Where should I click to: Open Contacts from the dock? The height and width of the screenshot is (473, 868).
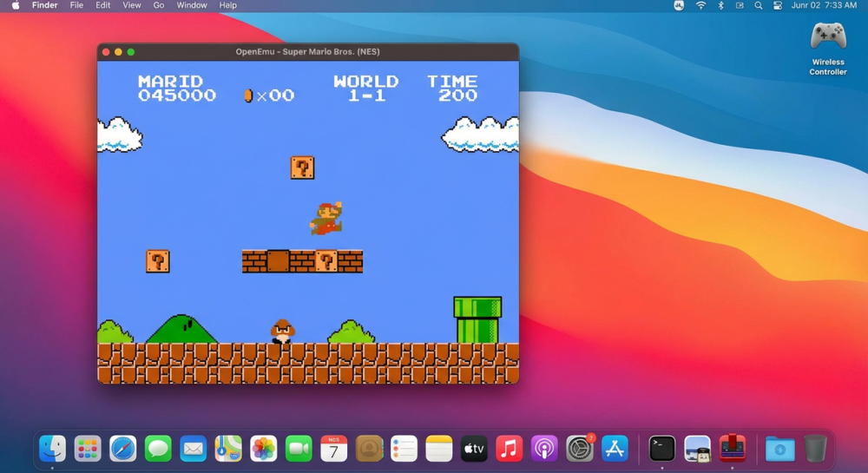pyautogui.click(x=369, y=448)
